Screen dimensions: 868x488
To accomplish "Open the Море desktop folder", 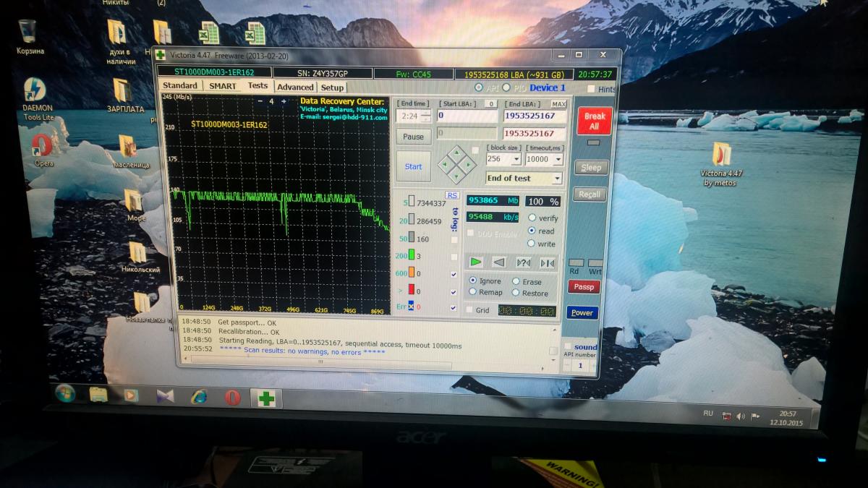I will (135, 204).
